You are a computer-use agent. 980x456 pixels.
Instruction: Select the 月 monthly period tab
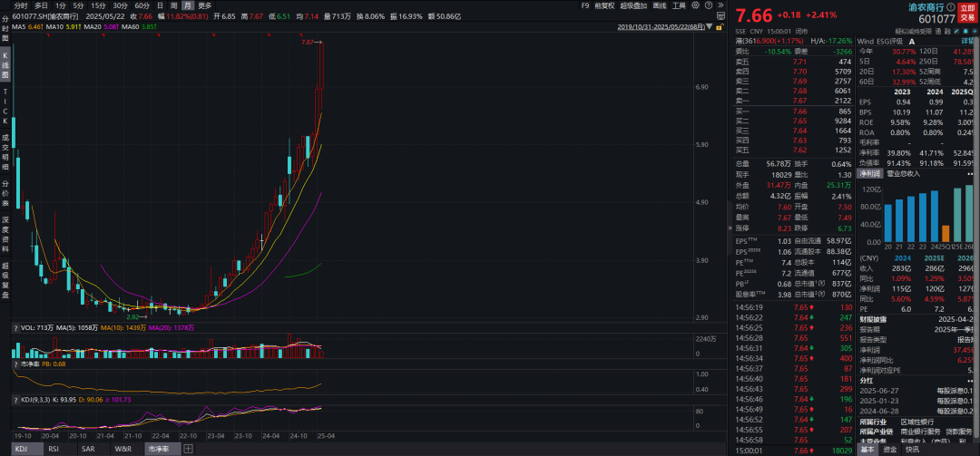pyautogui.click(x=187, y=5)
